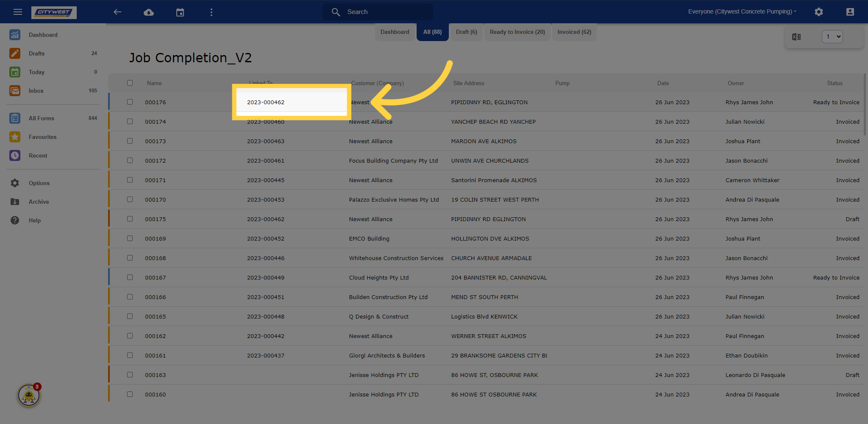Open the calendar icon in the top bar
The width and height of the screenshot is (868, 424).
tap(180, 12)
